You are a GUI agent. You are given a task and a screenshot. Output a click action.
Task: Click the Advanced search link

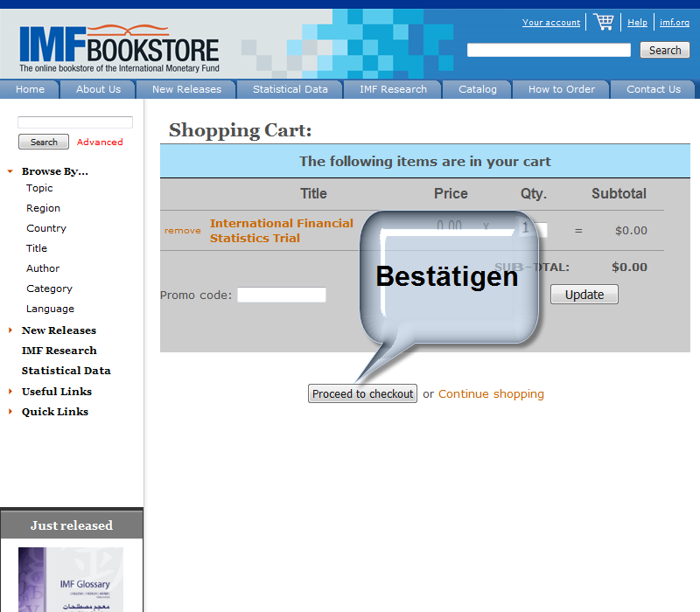[x=100, y=143]
